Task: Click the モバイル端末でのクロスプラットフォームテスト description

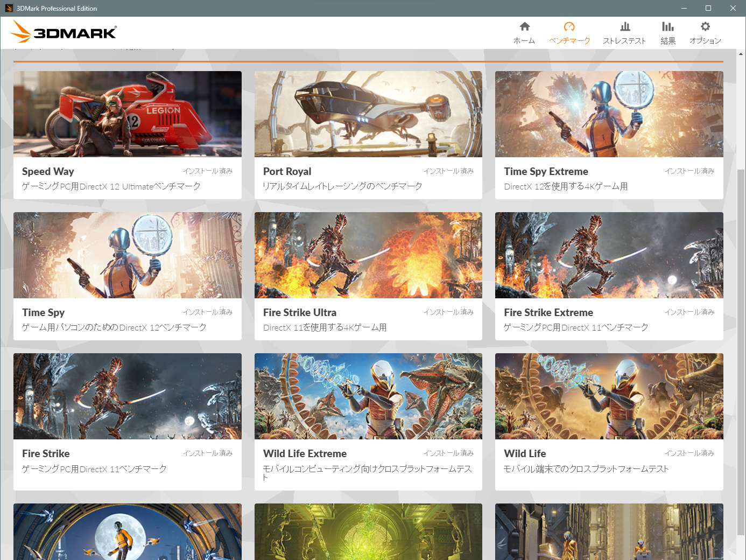Action: 586,470
